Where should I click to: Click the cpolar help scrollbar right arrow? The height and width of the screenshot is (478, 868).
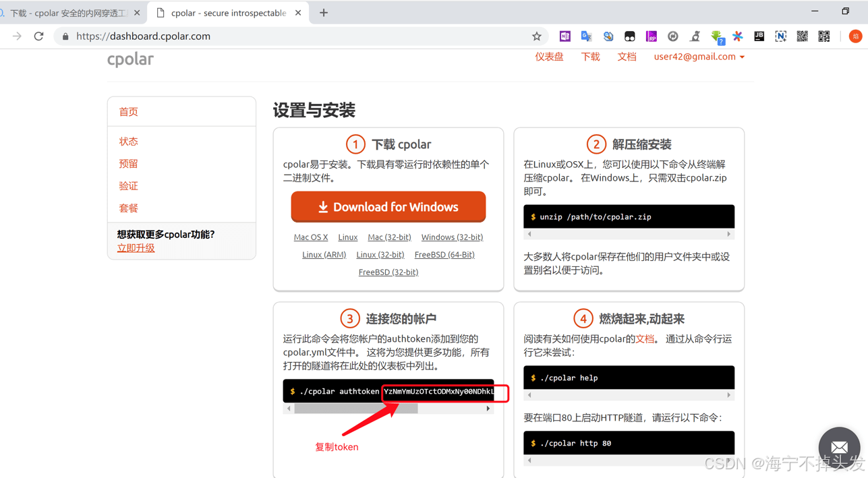pos(729,396)
